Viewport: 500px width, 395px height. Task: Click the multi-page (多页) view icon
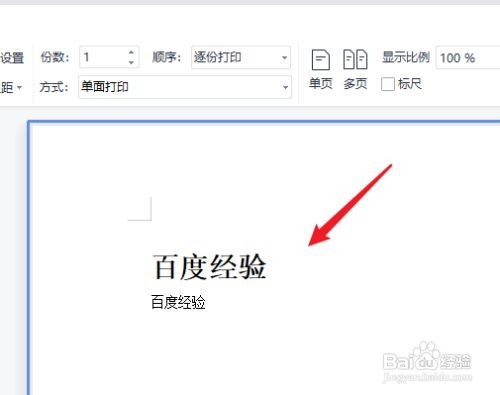pos(355,60)
